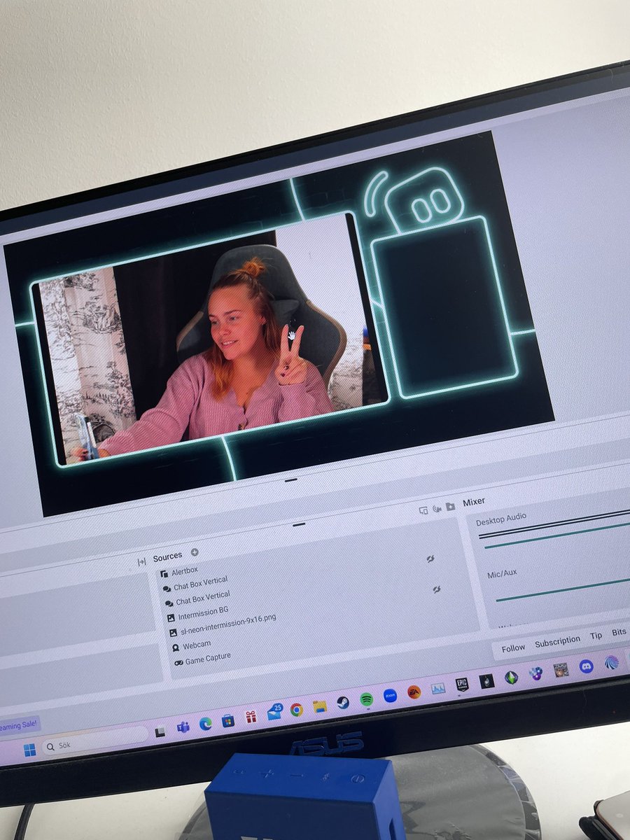Click the Desktop Audio label
This screenshot has height=840, width=630.
[x=501, y=519]
